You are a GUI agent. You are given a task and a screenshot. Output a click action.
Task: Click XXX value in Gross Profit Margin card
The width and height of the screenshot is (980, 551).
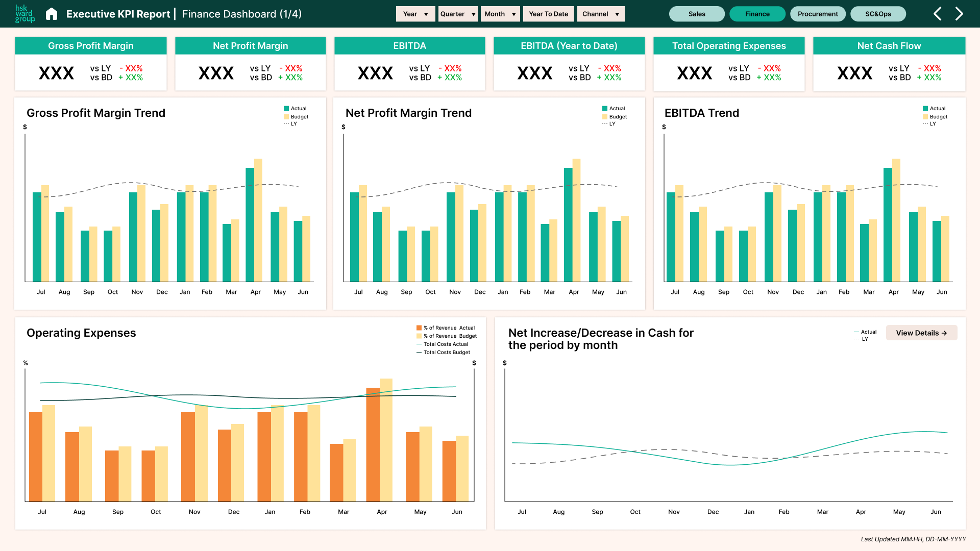tap(57, 73)
